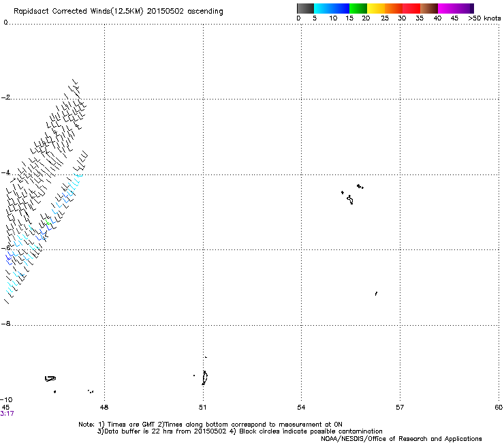Click the magenta 40-45 knots legend color
This screenshot has width=504, height=443.
(x=447, y=8)
